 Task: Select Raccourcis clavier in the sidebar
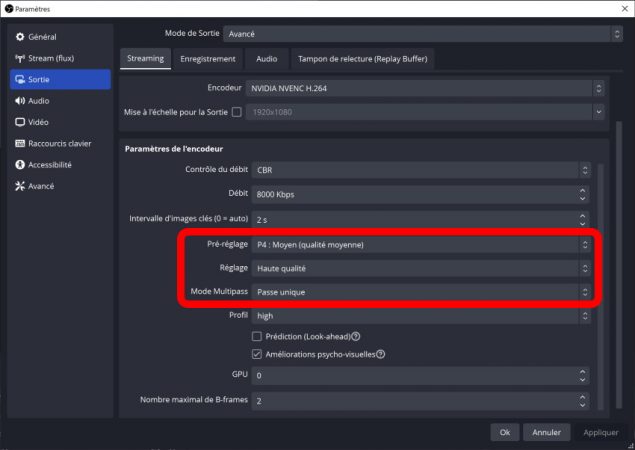point(60,143)
